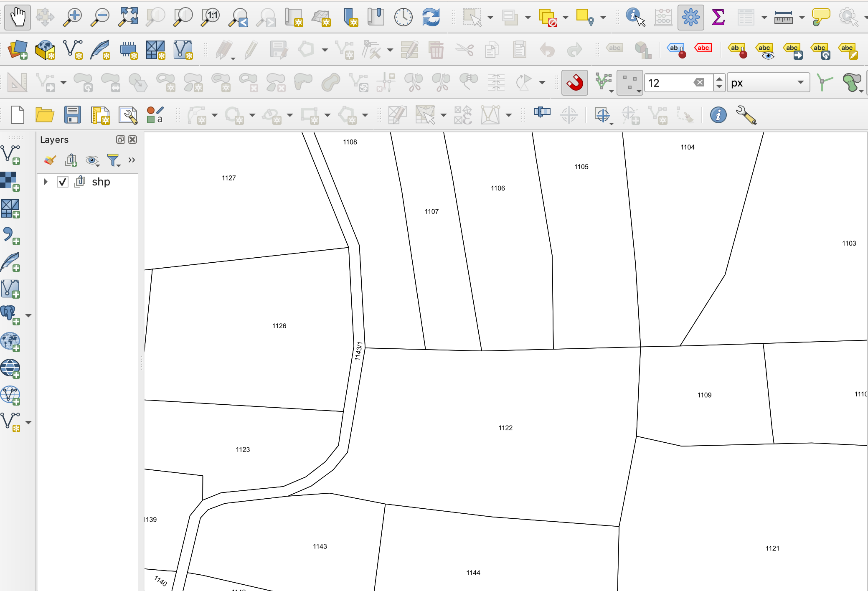Create a new GeoPackage layer
The width and height of the screenshot is (868, 591).
coord(45,50)
